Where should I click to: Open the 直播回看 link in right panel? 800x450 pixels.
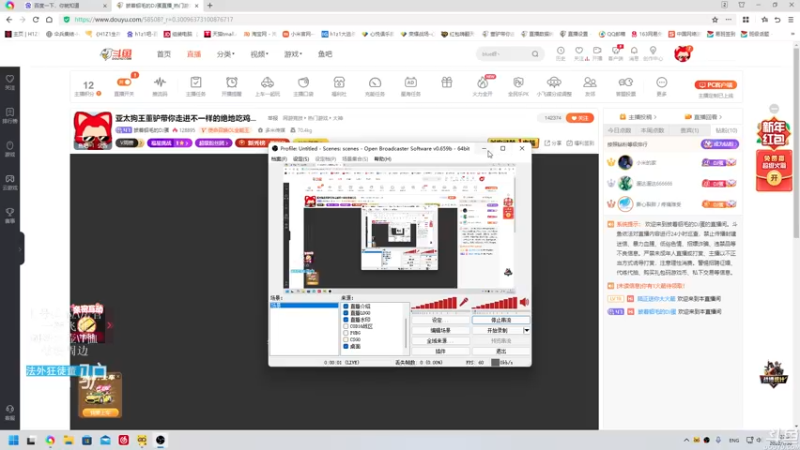(x=703, y=117)
